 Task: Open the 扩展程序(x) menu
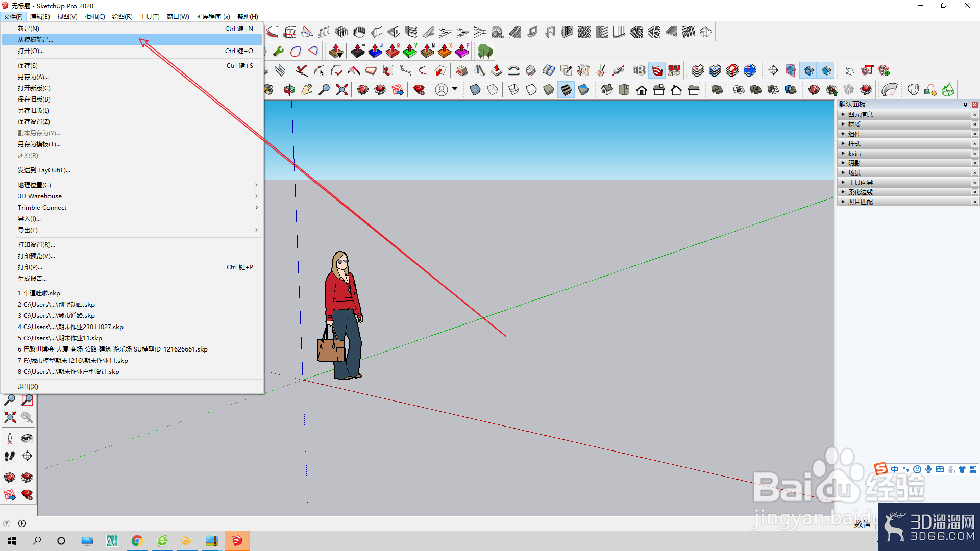(x=213, y=17)
